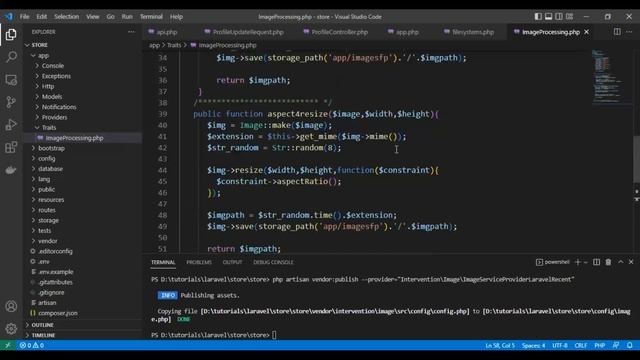The width and height of the screenshot is (640, 360).
Task: Toggle primary side bar visibility
Action: click(538, 17)
